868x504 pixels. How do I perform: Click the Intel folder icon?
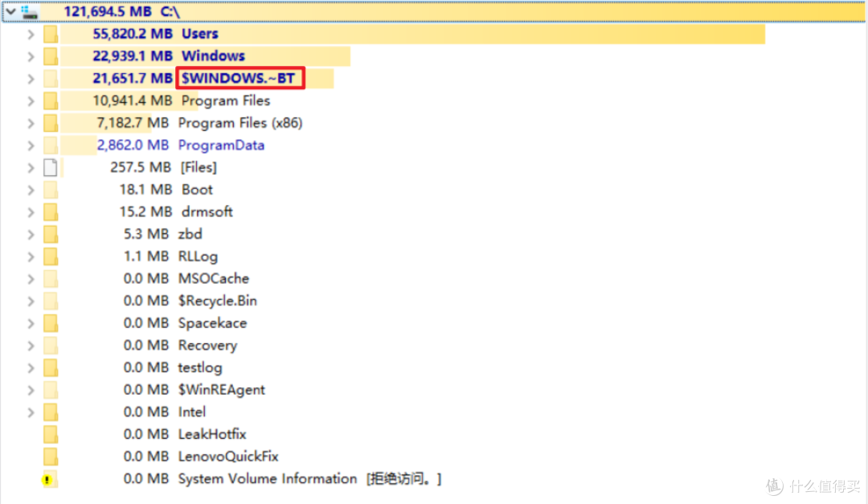tap(51, 412)
